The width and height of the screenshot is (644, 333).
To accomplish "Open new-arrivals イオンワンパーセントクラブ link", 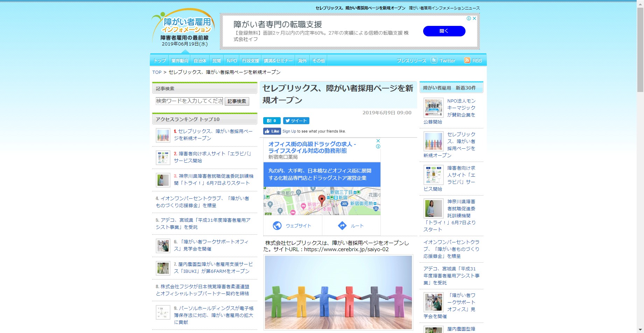I will pos(451,249).
